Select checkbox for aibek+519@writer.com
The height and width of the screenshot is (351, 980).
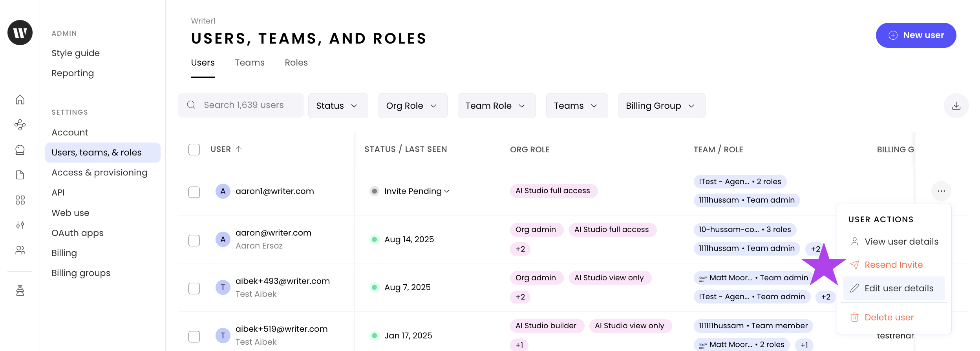tap(194, 336)
